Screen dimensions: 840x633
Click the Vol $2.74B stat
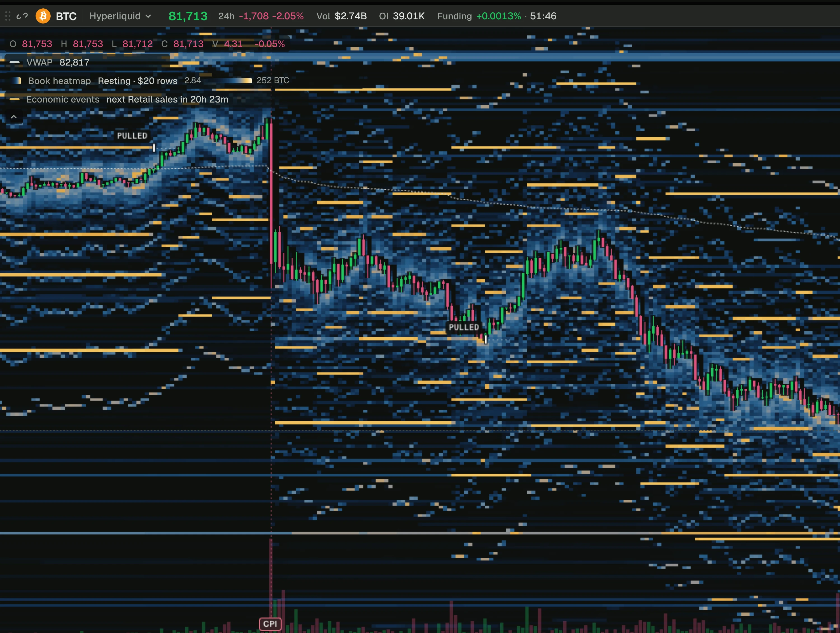(341, 16)
